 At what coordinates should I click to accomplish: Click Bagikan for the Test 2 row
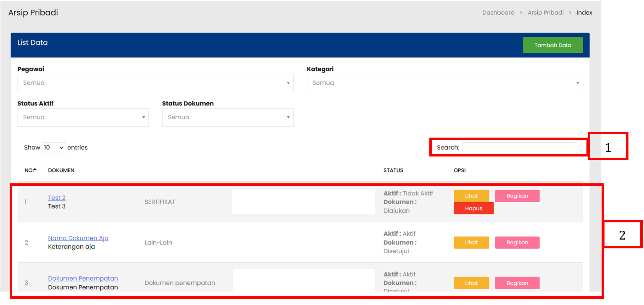tap(517, 196)
